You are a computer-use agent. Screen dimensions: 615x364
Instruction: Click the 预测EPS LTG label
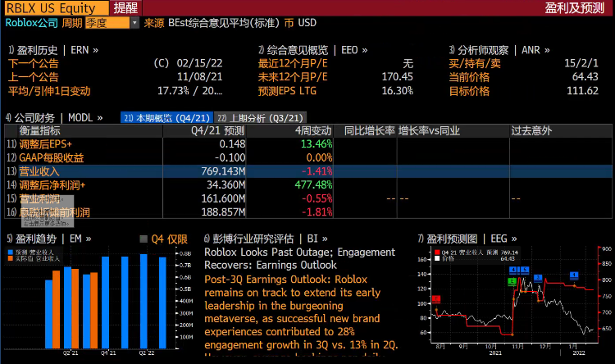click(x=287, y=91)
